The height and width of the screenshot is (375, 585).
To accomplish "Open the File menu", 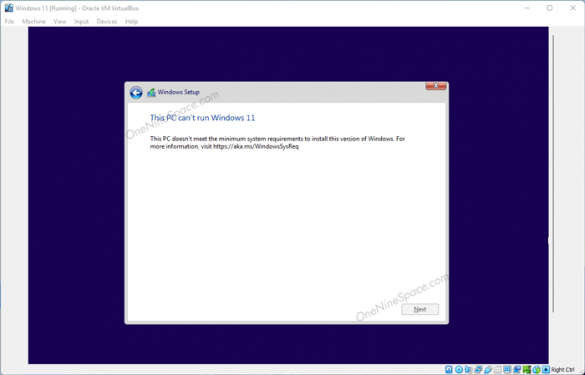I will tap(9, 22).
